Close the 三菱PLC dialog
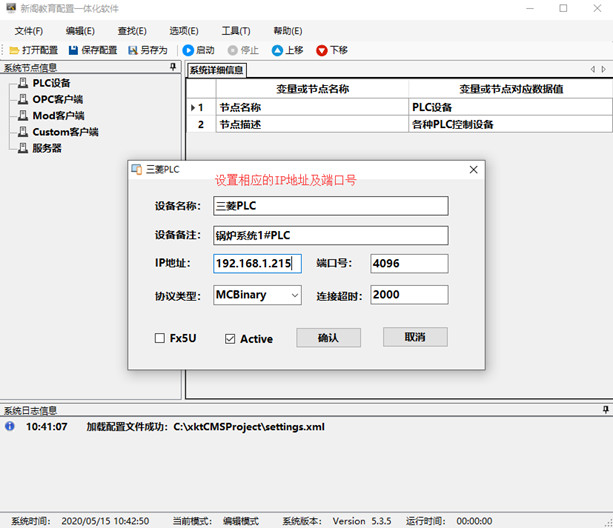Screen dimensions: 613x528 point(473,170)
